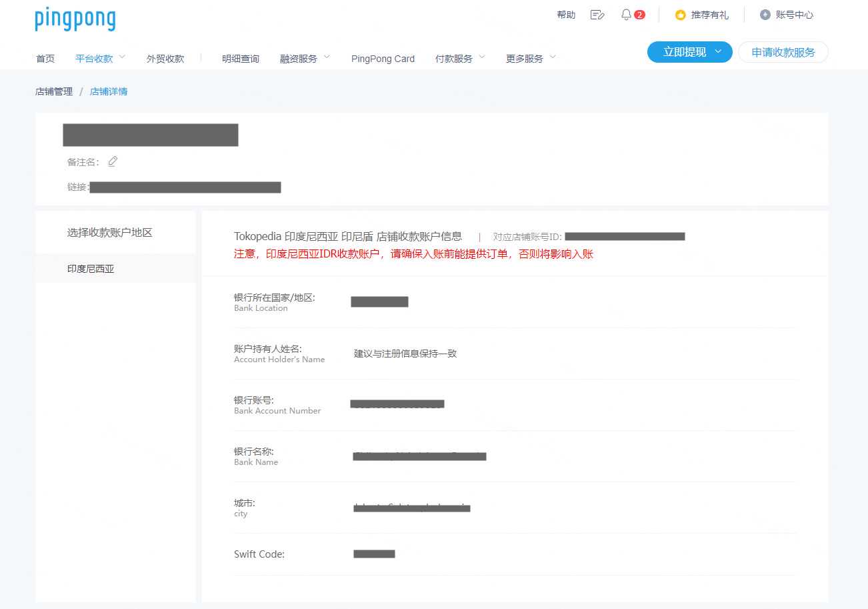Click 城市 city label
Screen dimensions: 868x609
click(245, 508)
